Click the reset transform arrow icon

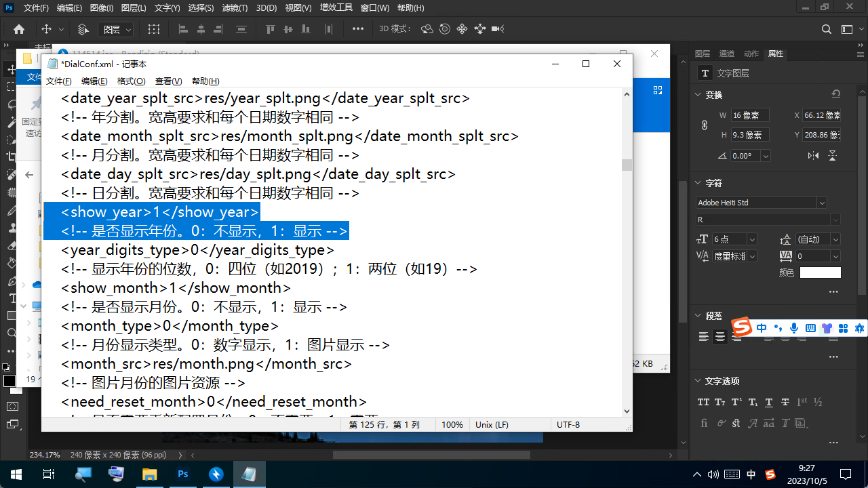(x=836, y=94)
